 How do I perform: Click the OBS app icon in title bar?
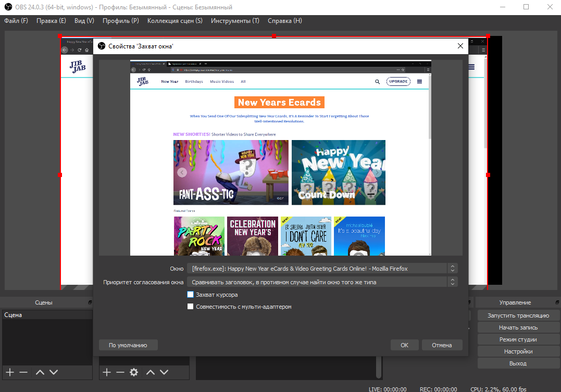point(8,7)
